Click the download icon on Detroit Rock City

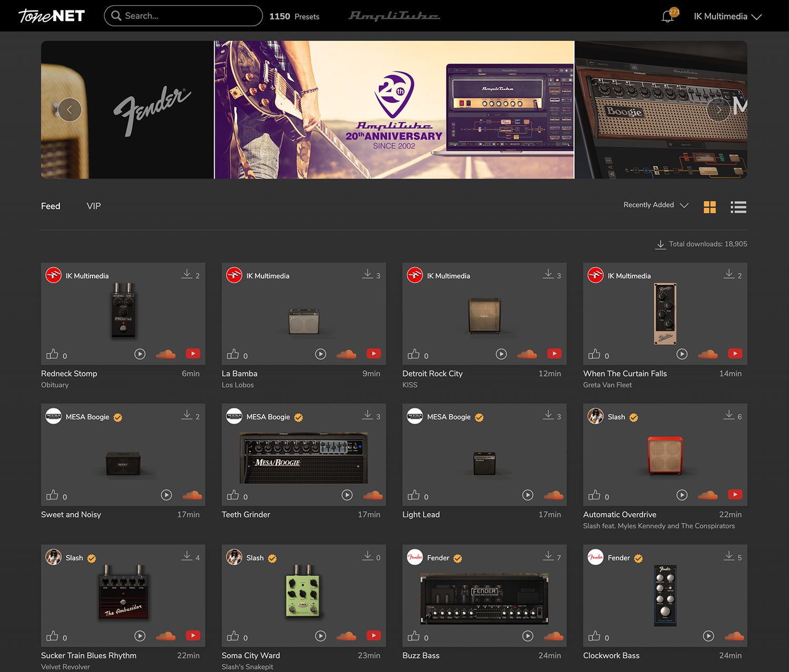coord(548,274)
